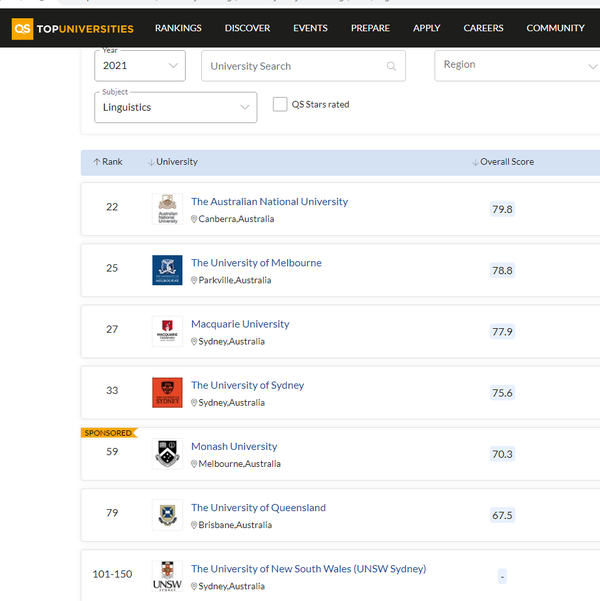Click the 79.8 overall score value
The width and height of the screenshot is (600, 601).
pos(502,209)
